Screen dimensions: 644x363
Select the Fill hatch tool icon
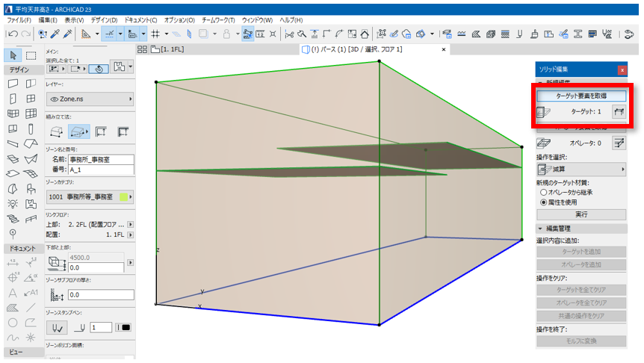pos(13,308)
